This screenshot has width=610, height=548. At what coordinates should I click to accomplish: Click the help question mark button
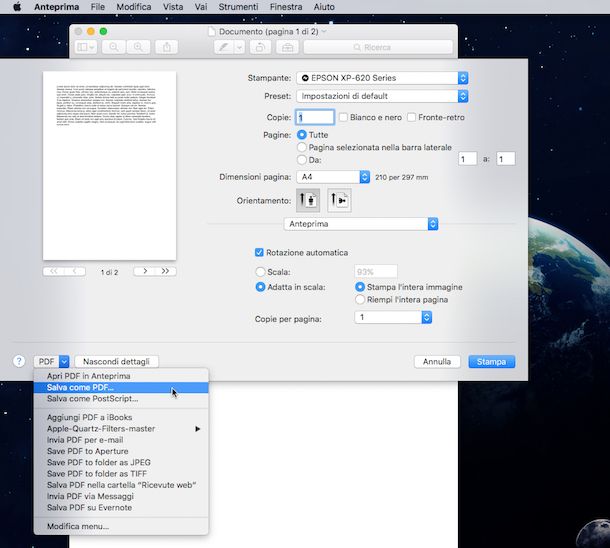[19, 361]
